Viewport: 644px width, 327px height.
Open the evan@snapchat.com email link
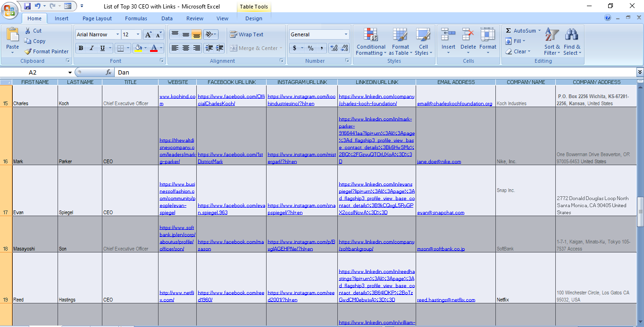(441, 212)
